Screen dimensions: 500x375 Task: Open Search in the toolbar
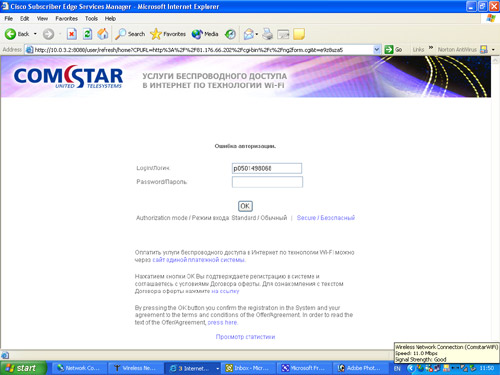130,34
